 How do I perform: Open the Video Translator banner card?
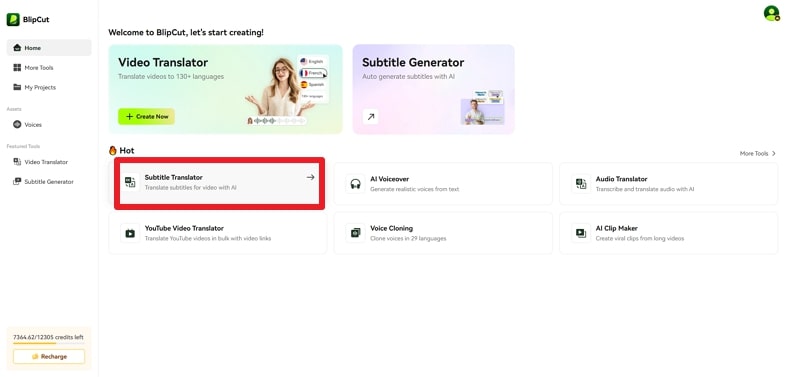tap(225, 89)
